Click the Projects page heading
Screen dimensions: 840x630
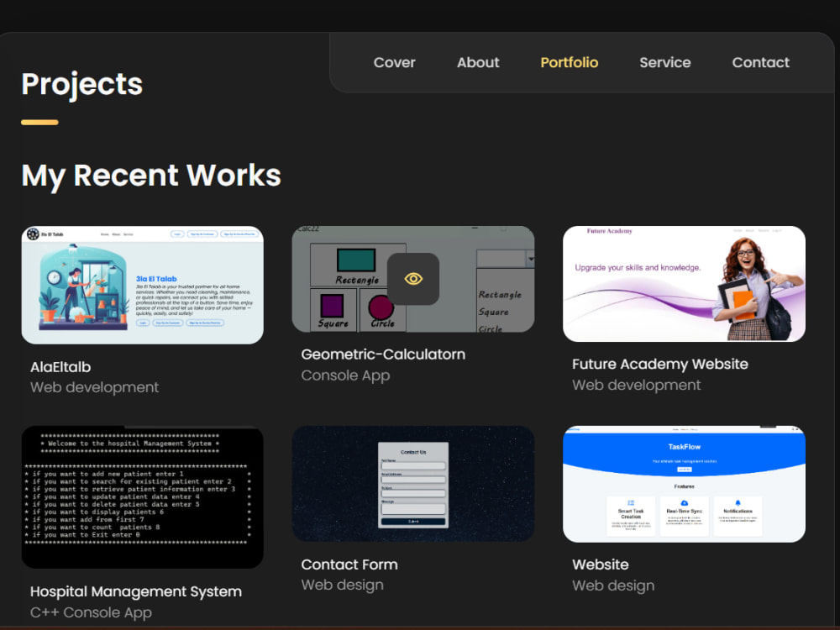82,85
